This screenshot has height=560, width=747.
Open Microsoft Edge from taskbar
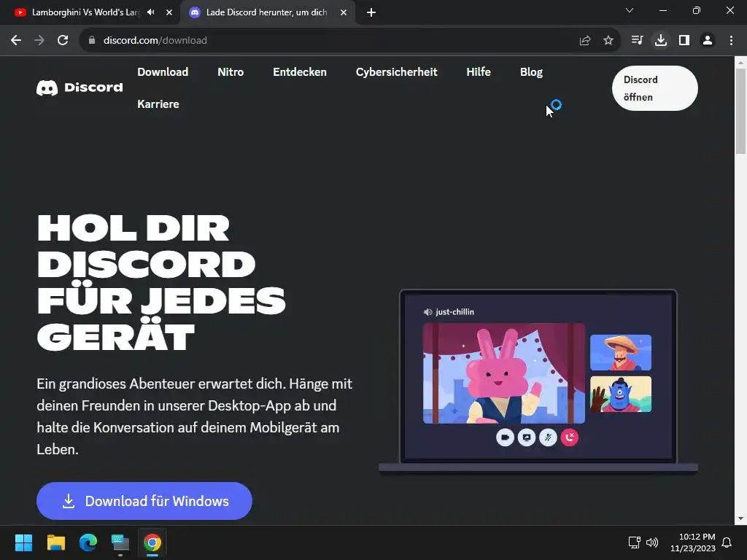88,542
